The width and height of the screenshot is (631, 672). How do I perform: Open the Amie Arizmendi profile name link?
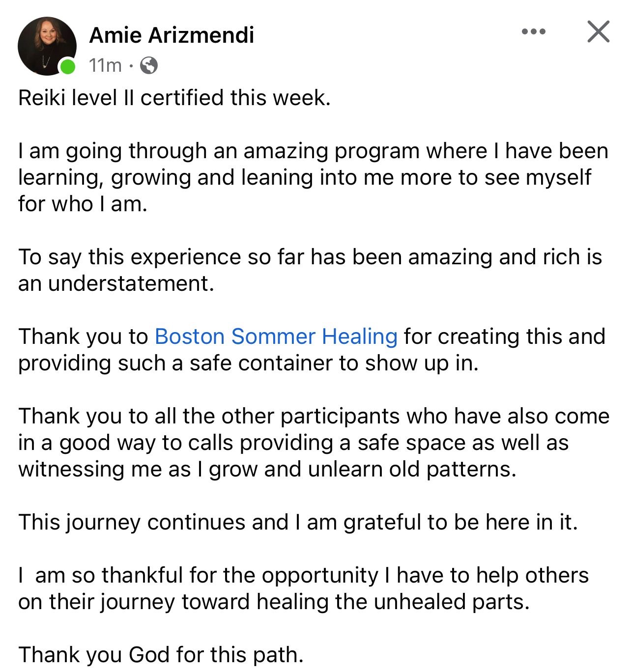(x=172, y=35)
